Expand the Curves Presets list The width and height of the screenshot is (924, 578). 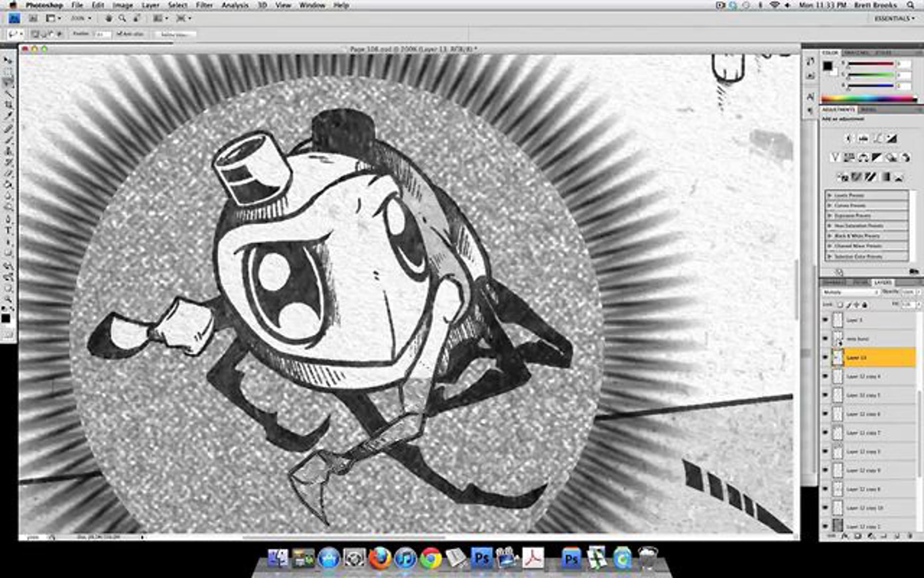(830, 205)
